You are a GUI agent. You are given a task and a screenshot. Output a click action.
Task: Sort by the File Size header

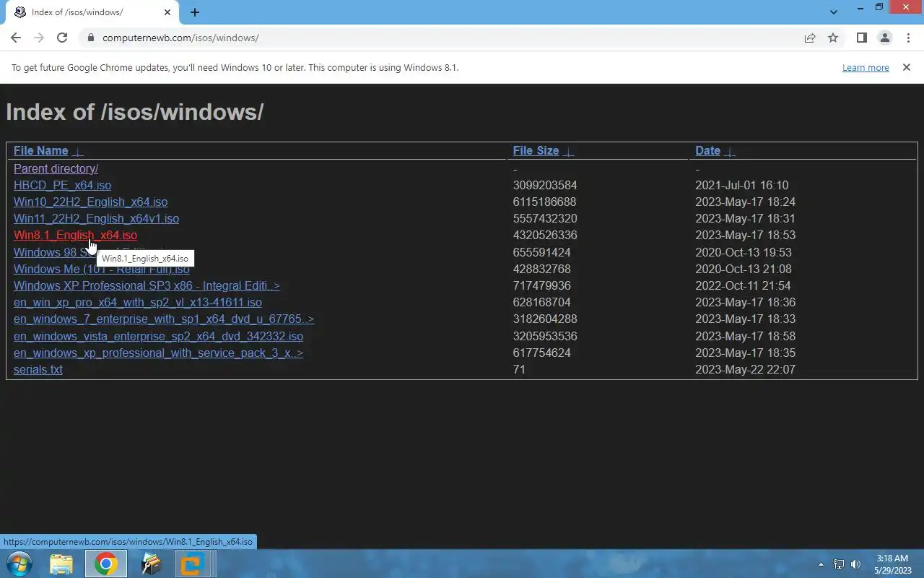(x=536, y=150)
